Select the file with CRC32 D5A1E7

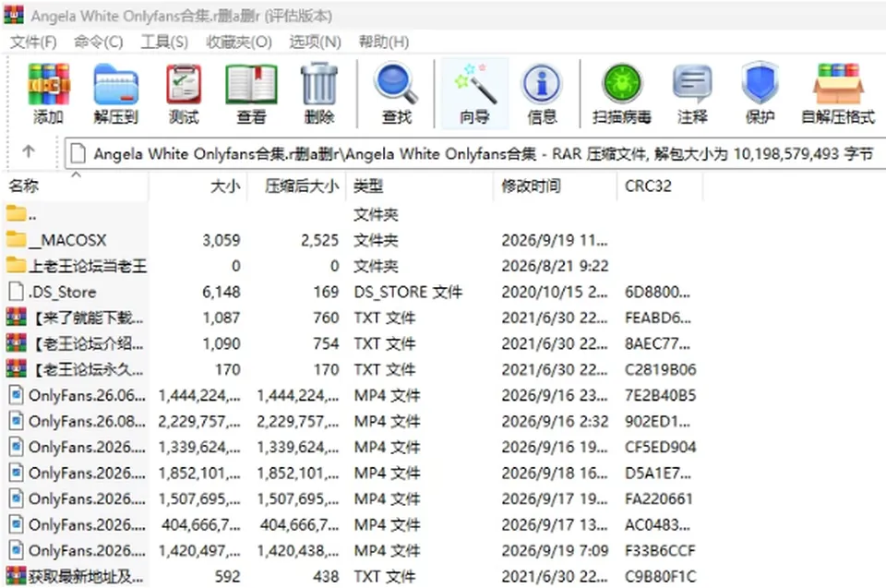coord(351,473)
